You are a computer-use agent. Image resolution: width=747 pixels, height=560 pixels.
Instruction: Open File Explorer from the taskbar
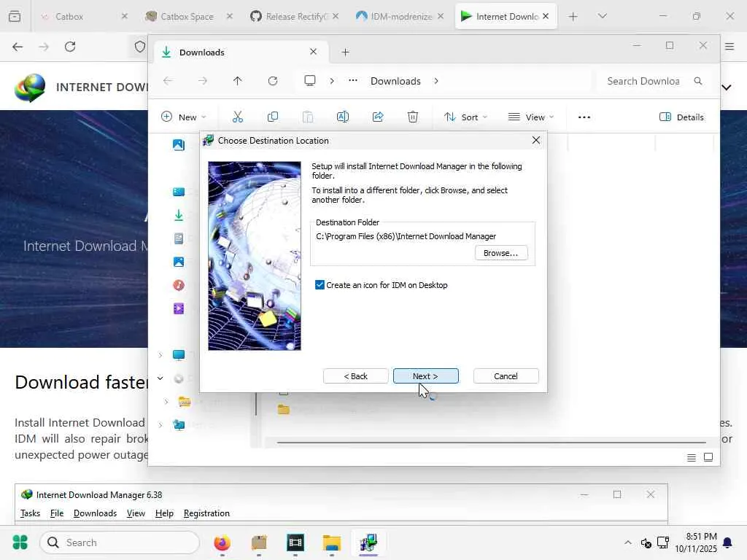pos(332,542)
